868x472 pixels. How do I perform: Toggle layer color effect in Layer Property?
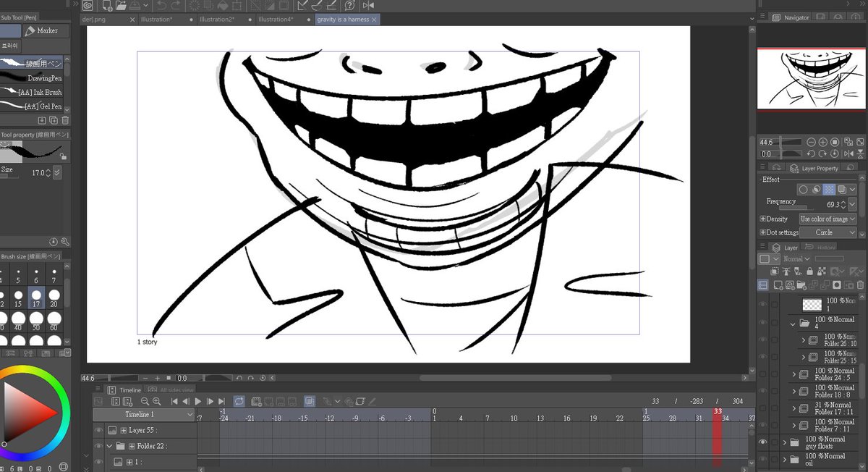(x=843, y=189)
